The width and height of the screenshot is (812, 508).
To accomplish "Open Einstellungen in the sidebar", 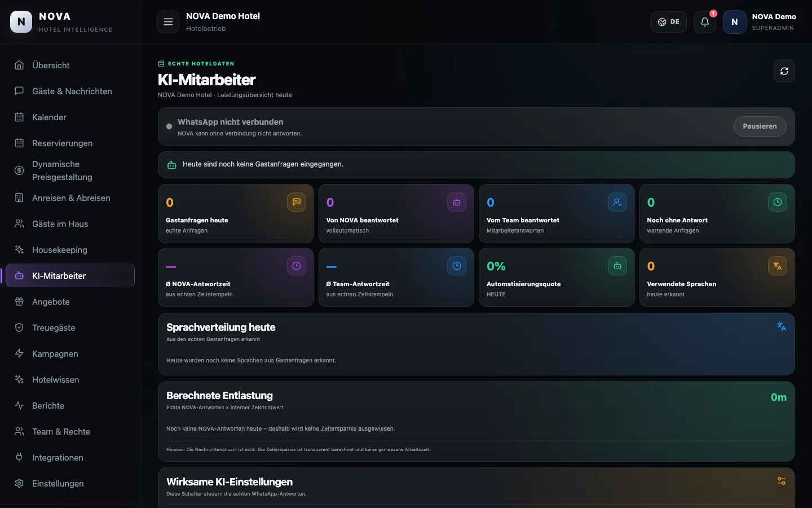I will pyautogui.click(x=70, y=484).
